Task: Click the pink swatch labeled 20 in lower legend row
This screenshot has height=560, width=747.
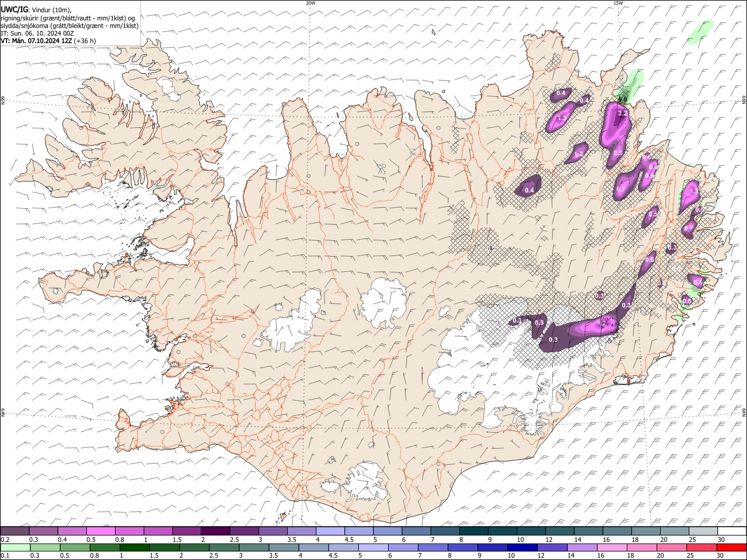Action: (x=672, y=547)
